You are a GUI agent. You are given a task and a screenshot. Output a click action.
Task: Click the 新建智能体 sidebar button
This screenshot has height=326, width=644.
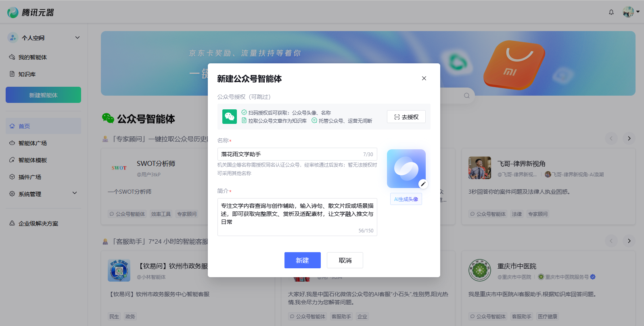point(44,95)
